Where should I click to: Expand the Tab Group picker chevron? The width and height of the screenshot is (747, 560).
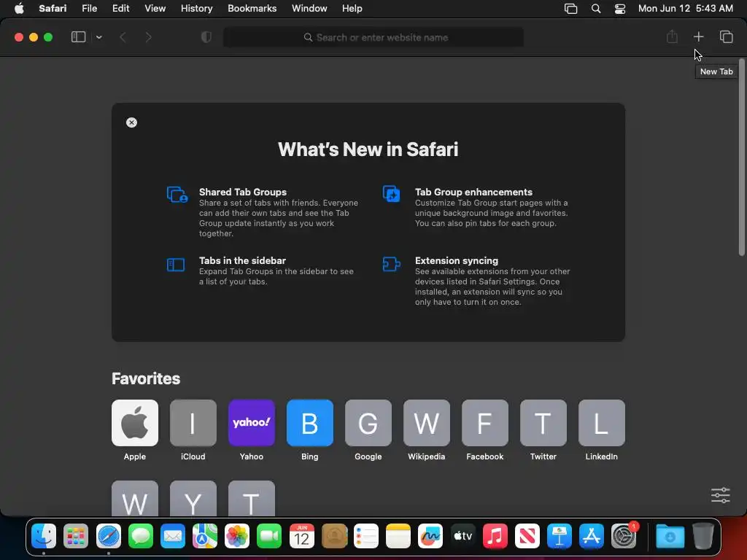coord(98,37)
